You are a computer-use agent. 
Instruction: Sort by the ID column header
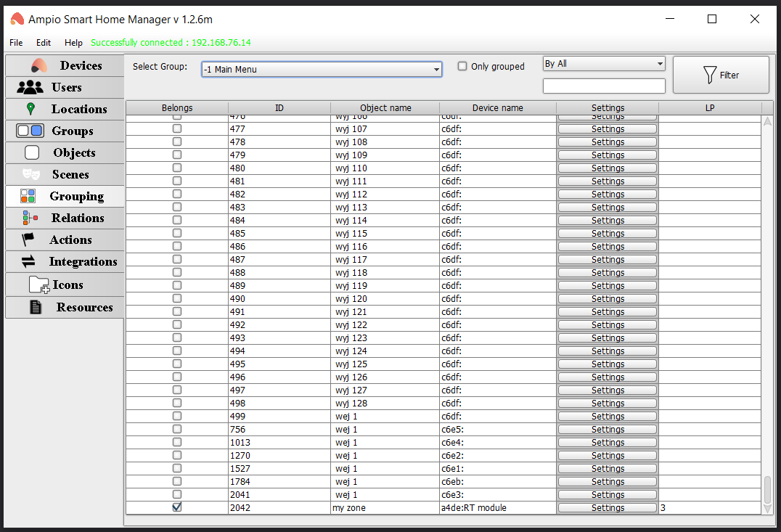(279, 107)
